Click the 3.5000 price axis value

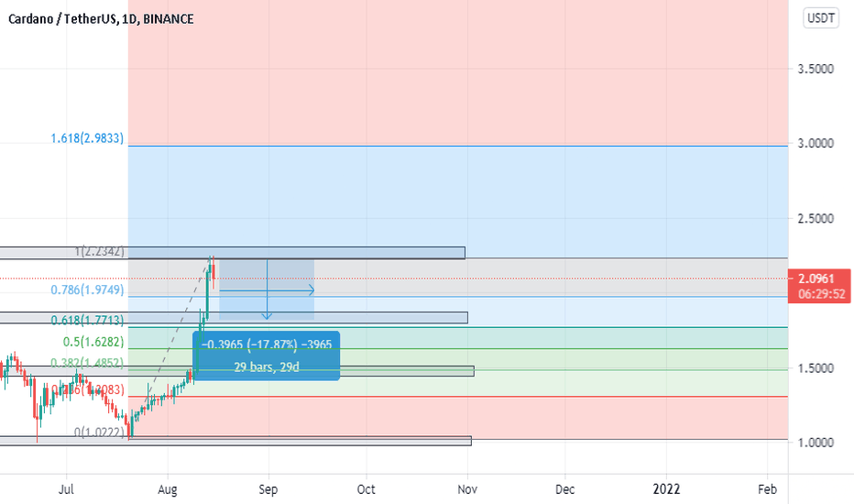[816, 69]
